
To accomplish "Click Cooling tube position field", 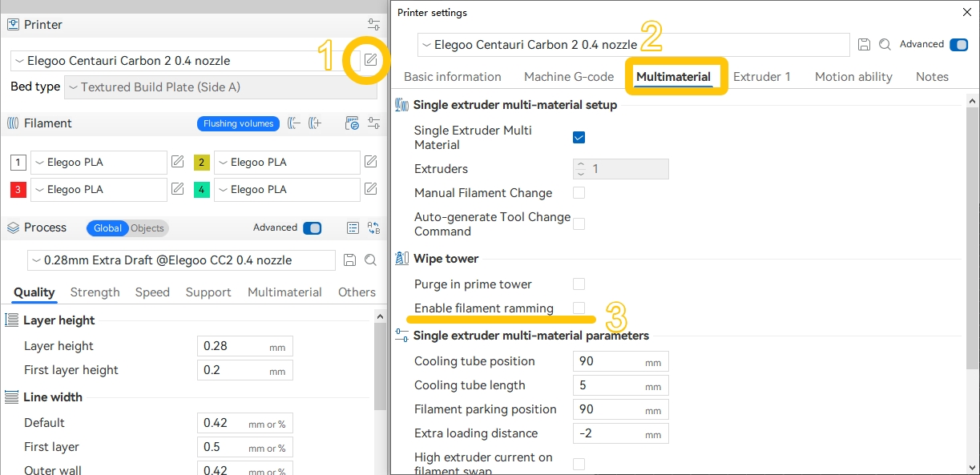I will (x=620, y=361).
